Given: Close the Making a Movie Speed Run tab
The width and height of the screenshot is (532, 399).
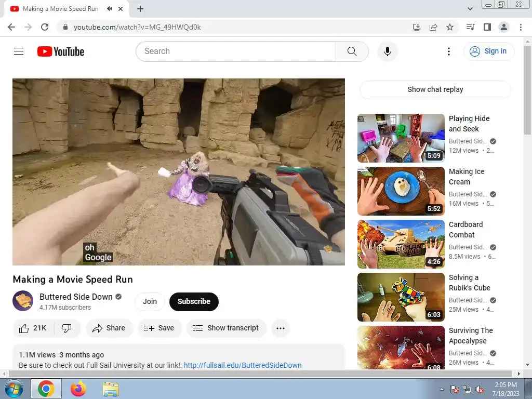Looking at the screenshot, I should click(121, 9).
